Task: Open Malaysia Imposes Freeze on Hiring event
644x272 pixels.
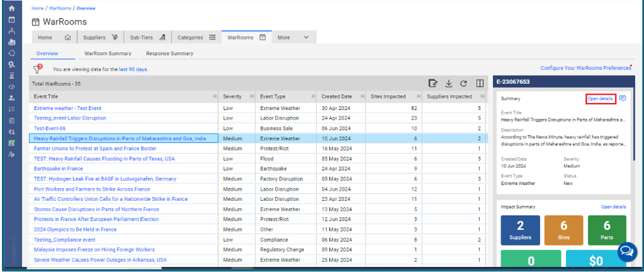Action: pyautogui.click(x=95, y=250)
